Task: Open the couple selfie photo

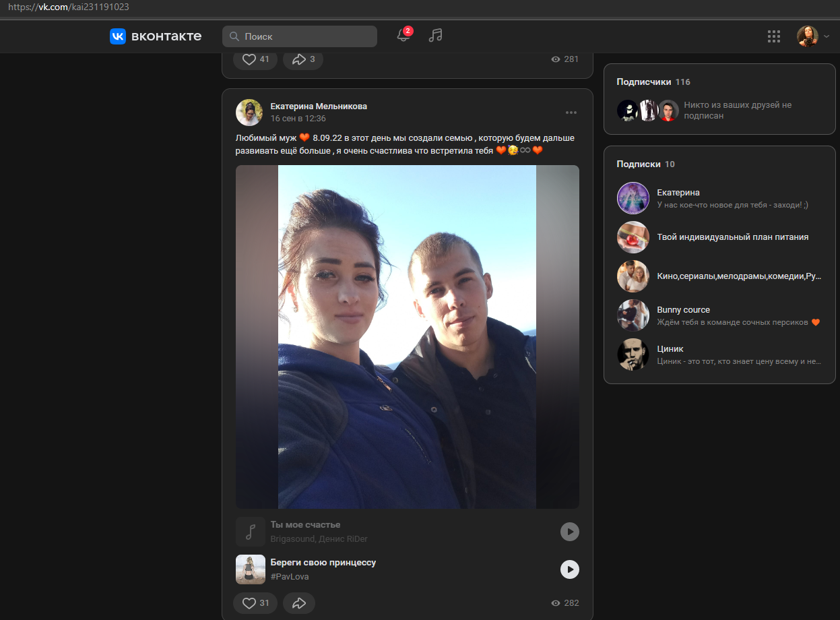Action: point(408,337)
